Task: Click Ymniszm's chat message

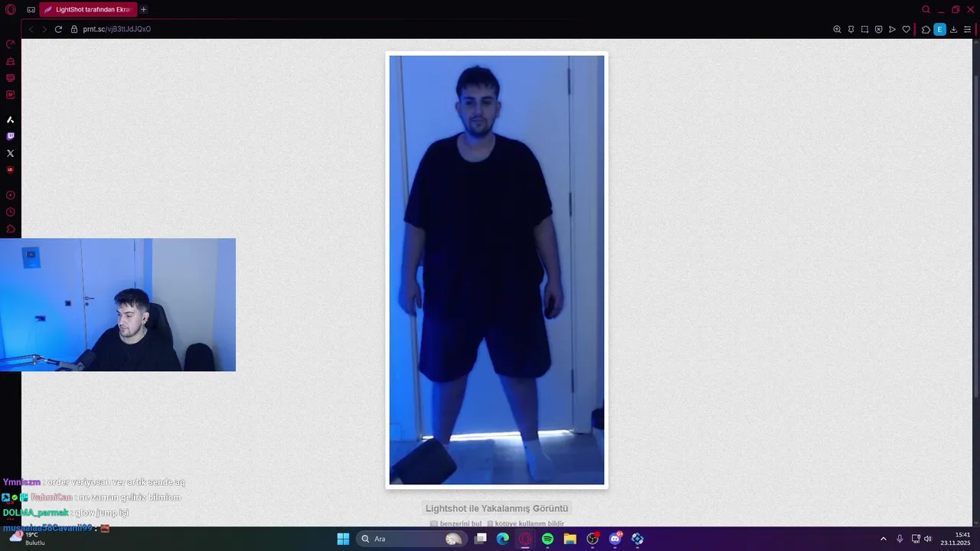Action: click(x=93, y=482)
